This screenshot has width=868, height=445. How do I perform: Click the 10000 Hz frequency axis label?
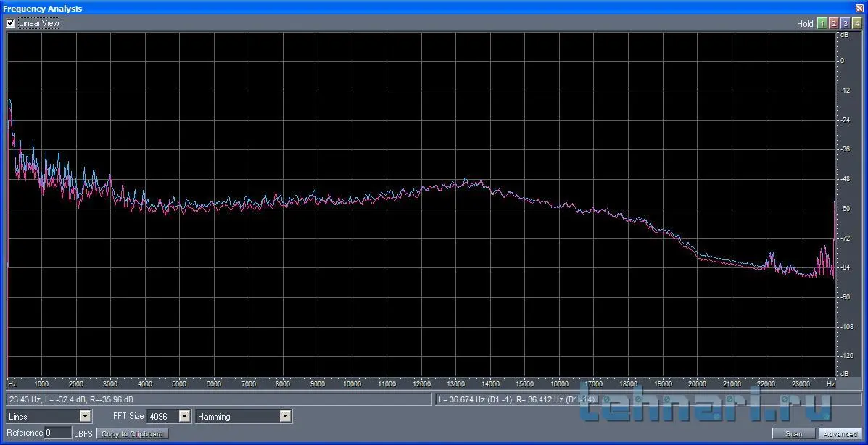pos(352,383)
